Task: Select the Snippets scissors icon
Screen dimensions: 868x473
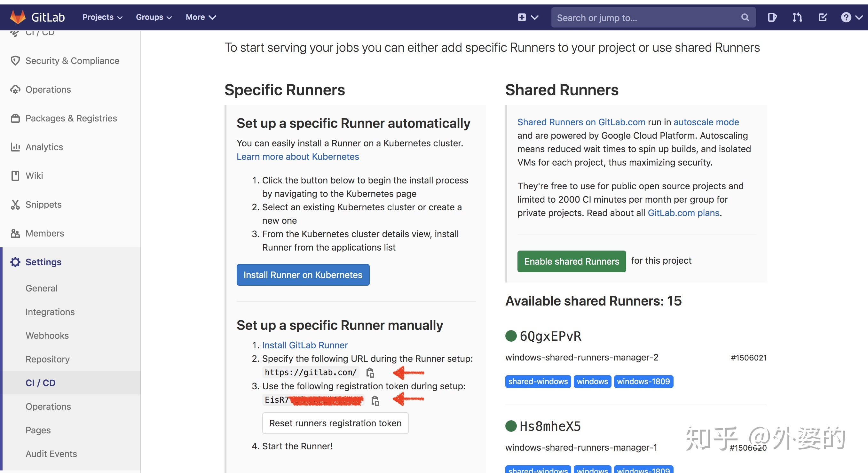Action: 15,204
